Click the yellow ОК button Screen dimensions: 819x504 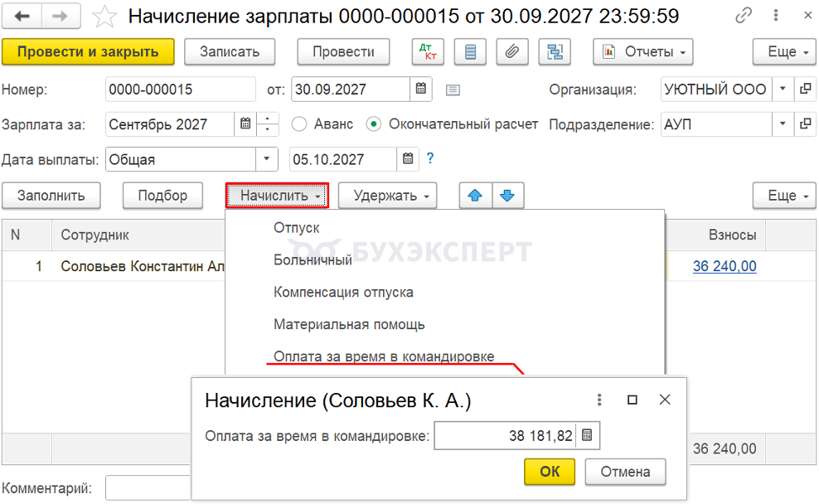550,472
